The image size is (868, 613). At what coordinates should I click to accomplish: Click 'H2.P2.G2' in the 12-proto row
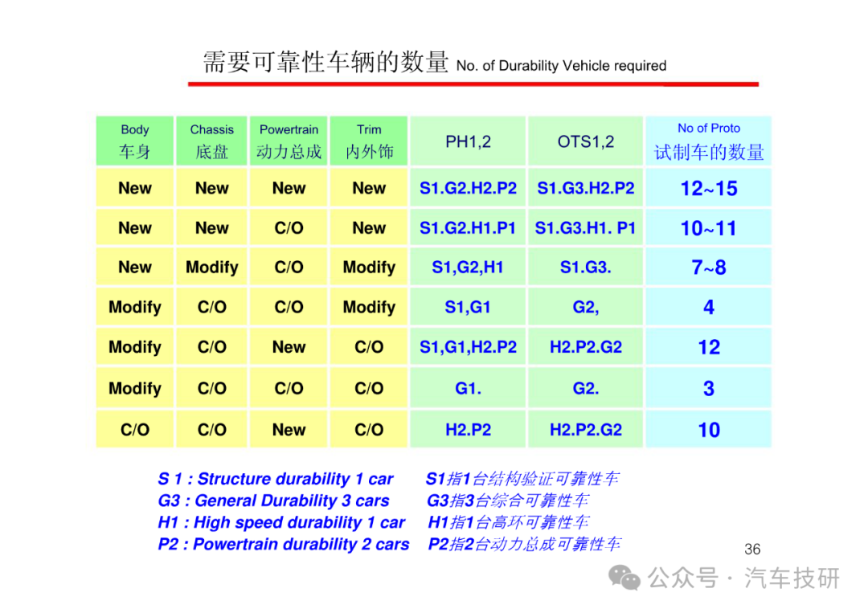(x=586, y=347)
